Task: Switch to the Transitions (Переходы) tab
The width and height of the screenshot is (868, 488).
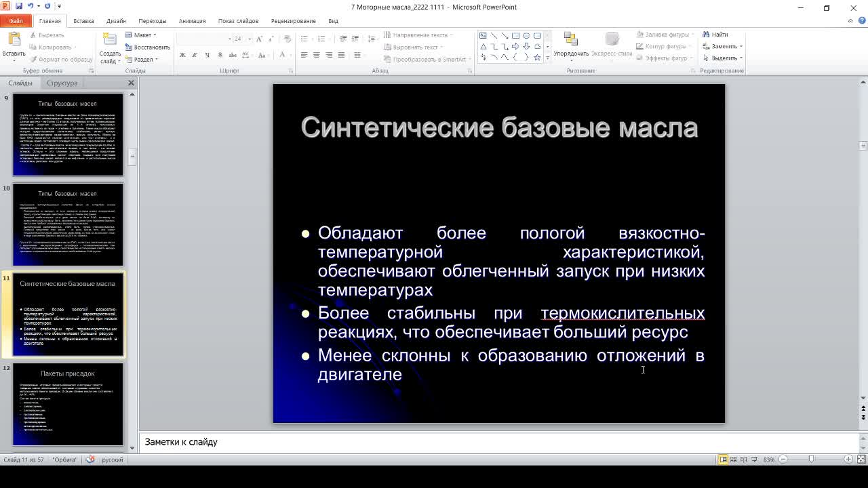Action: point(152,21)
